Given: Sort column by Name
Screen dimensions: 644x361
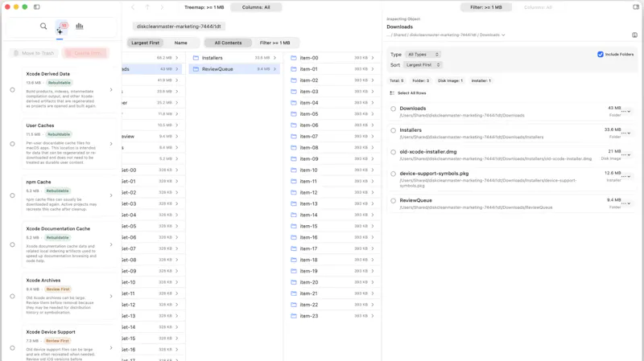Looking at the screenshot, I should (180, 43).
